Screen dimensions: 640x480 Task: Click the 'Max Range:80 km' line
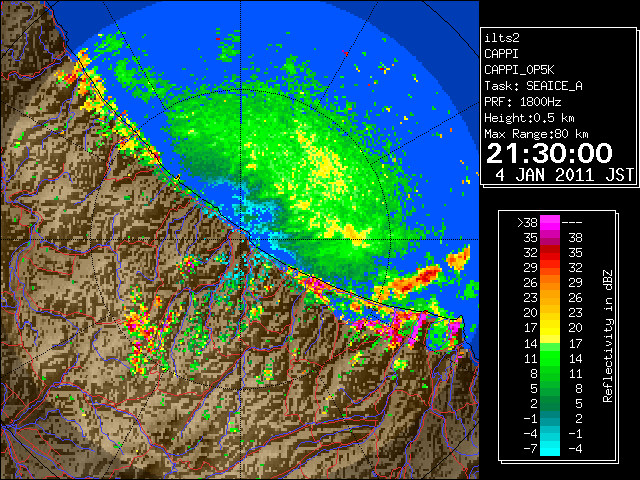pyautogui.click(x=536, y=134)
